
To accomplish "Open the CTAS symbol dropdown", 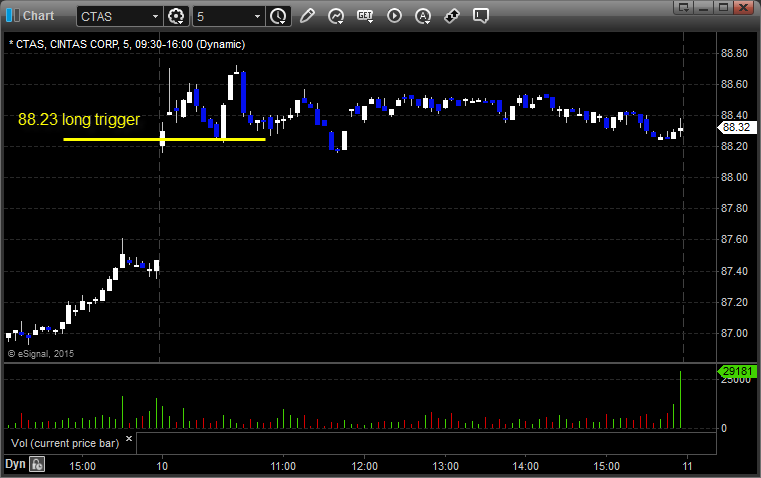I will 155,16.
